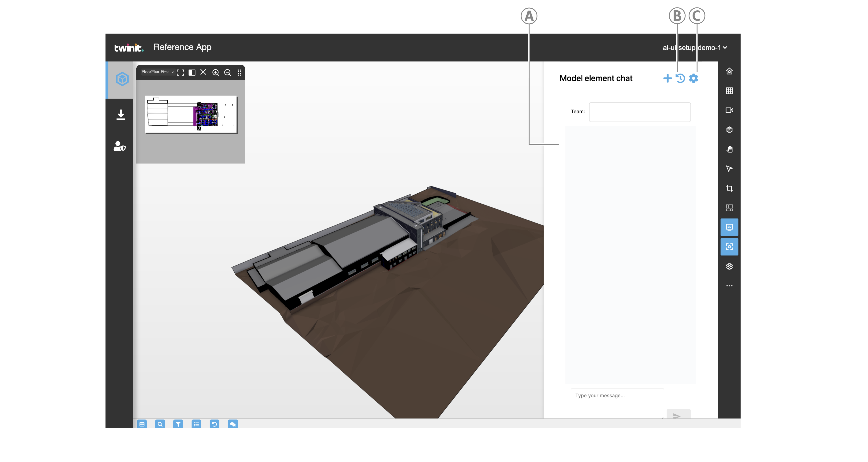Viewport: 868px width, 462px height.
Task: Open the user admin shield icon
Action: [119, 146]
